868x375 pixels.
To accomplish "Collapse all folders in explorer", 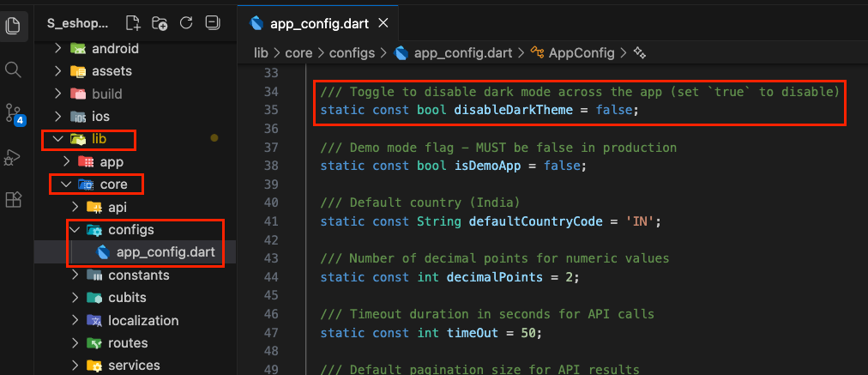I will coord(214,22).
